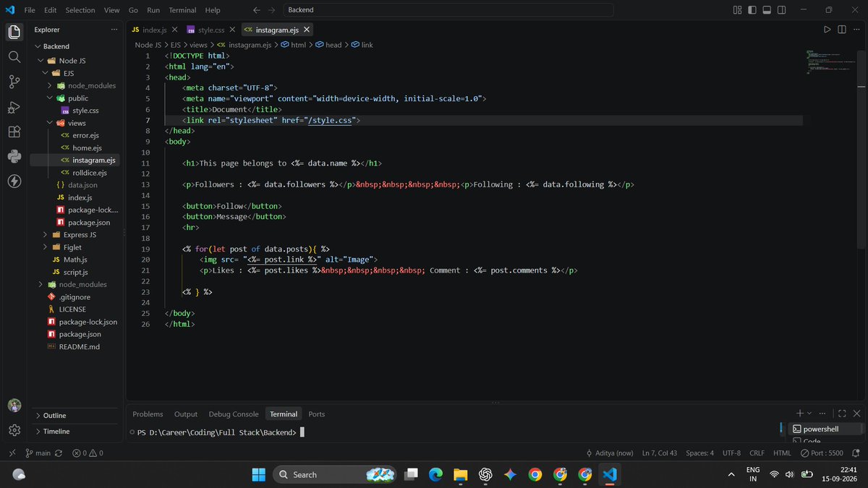
Task: Open the Source Control view
Action: coord(14,82)
